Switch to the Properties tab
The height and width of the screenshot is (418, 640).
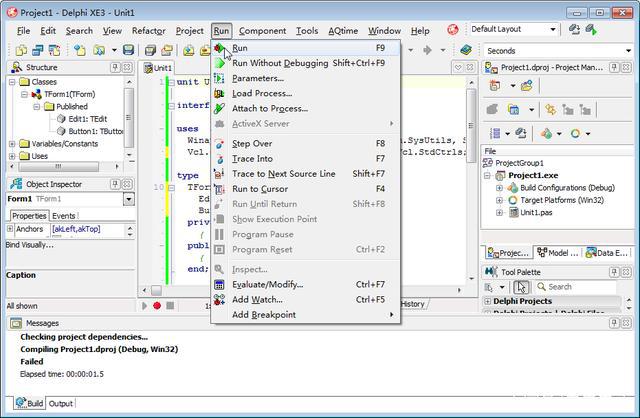click(29, 216)
